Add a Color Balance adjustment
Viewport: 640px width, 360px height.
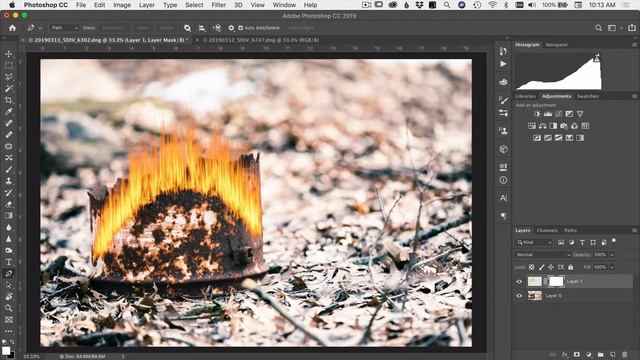[542, 126]
